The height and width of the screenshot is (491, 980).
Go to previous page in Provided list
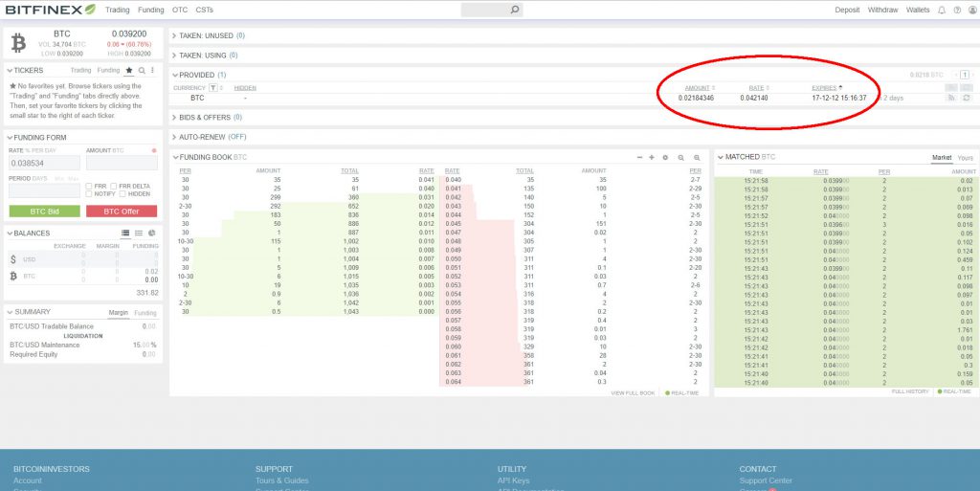click(x=956, y=75)
